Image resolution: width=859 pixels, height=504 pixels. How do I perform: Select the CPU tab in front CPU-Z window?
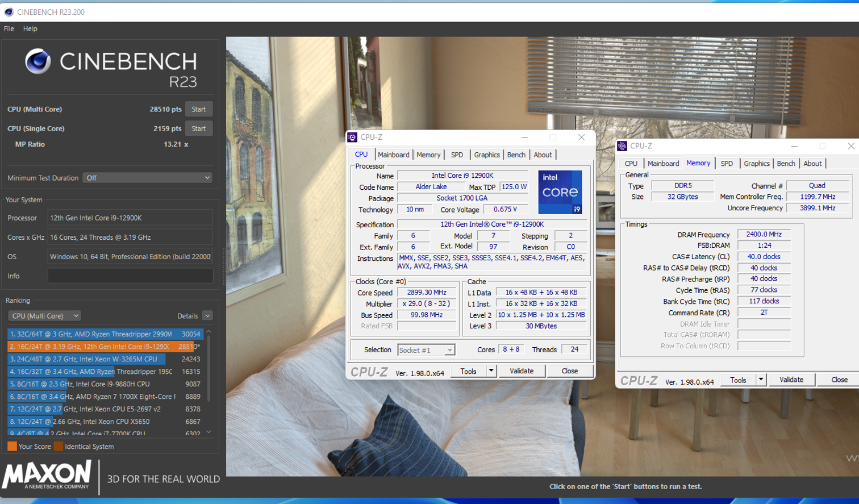click(361, 154)
